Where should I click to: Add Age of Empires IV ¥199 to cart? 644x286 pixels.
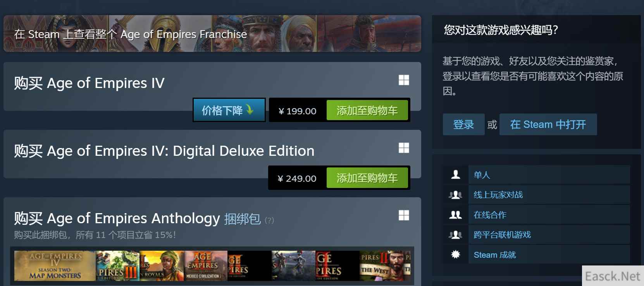[x=367, y=110]
